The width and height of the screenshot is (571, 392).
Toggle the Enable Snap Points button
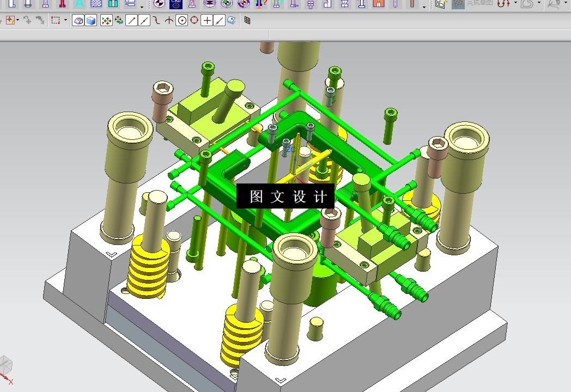[106, 21]
